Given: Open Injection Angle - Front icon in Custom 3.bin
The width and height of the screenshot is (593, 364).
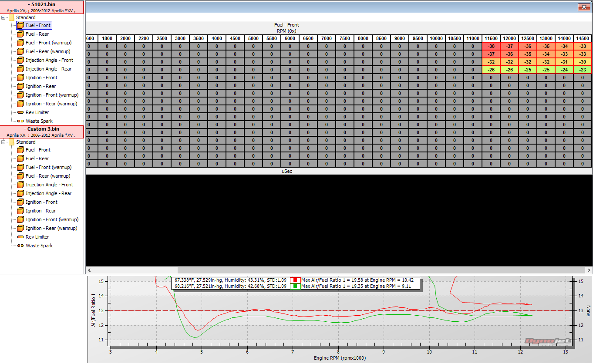Looking at the screenshot, I should [20, 185].
